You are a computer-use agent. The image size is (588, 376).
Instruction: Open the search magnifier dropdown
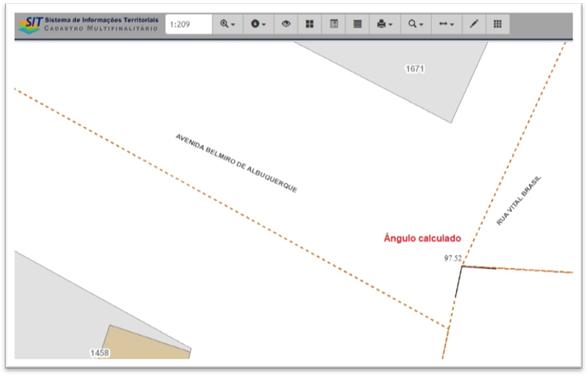click(416, 24)
